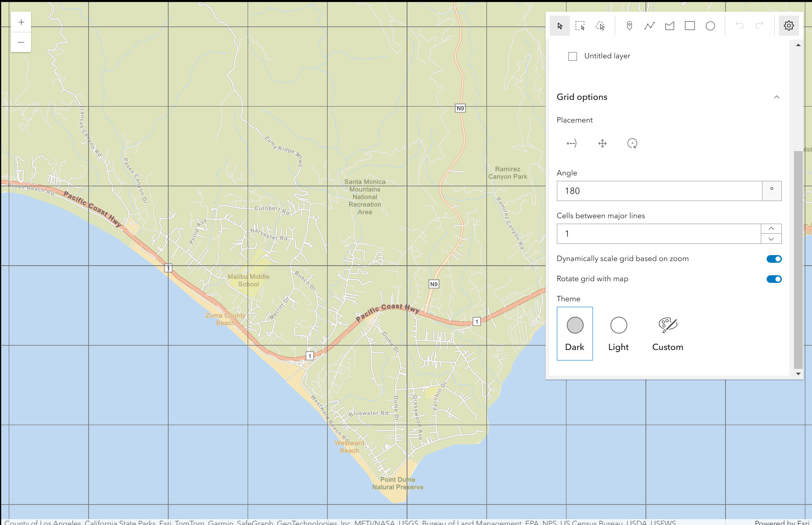Collapse the Grid options section

point(777,97)
